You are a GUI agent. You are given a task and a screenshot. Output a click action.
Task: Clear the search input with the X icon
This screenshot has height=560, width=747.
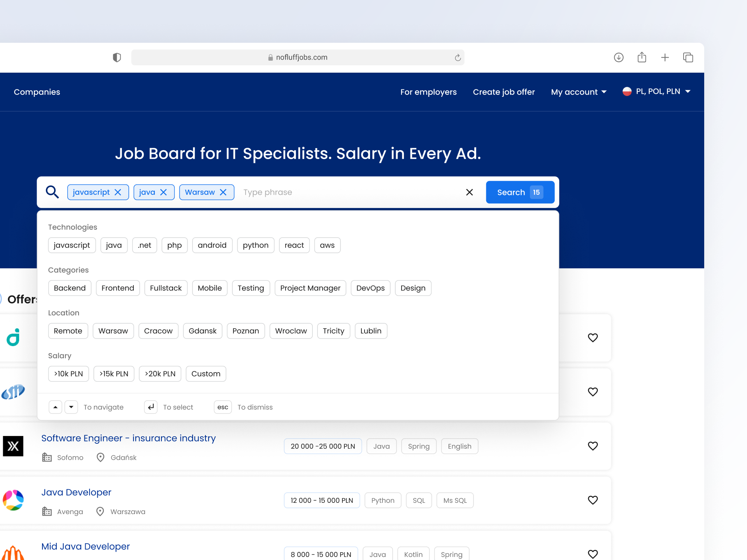coord(469,192)
